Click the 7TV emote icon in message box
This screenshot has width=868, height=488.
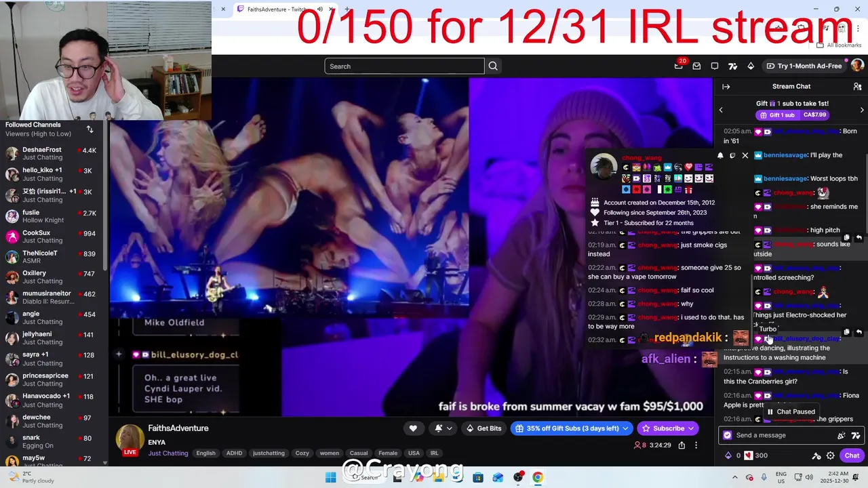click(855, 436)
